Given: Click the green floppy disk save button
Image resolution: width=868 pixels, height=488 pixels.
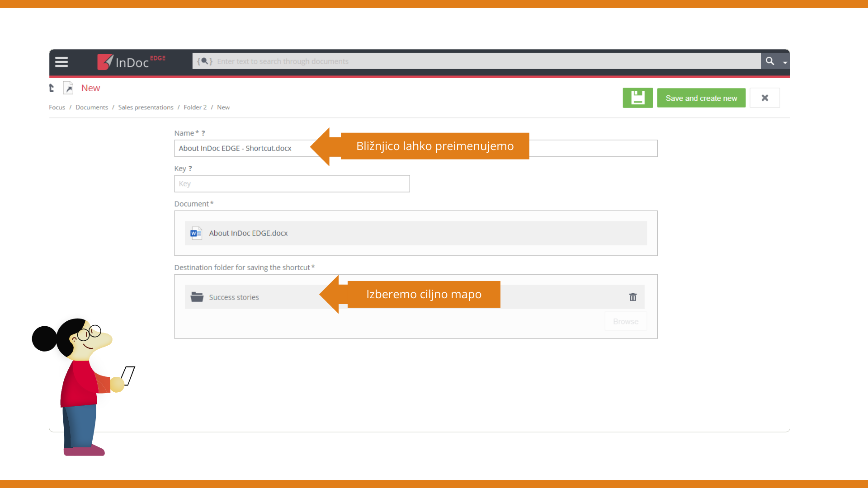Looking at the screenshot, I should coord(637,98).
